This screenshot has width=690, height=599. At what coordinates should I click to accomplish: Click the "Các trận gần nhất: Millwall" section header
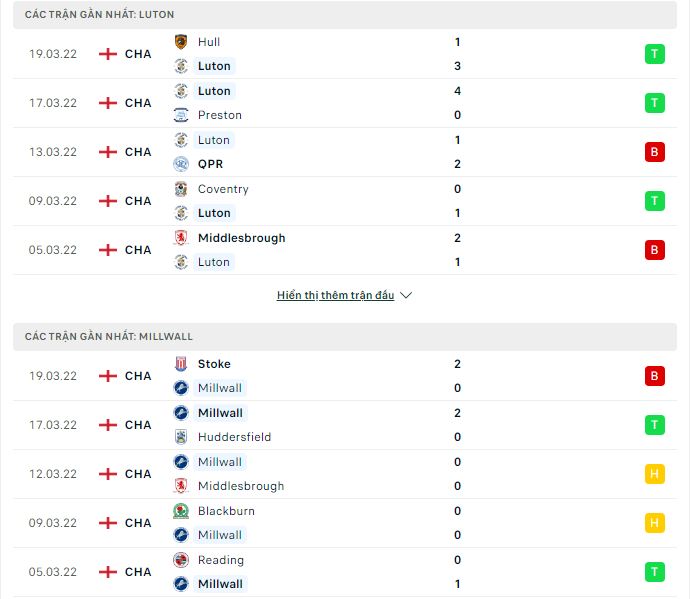click(109, 337)
